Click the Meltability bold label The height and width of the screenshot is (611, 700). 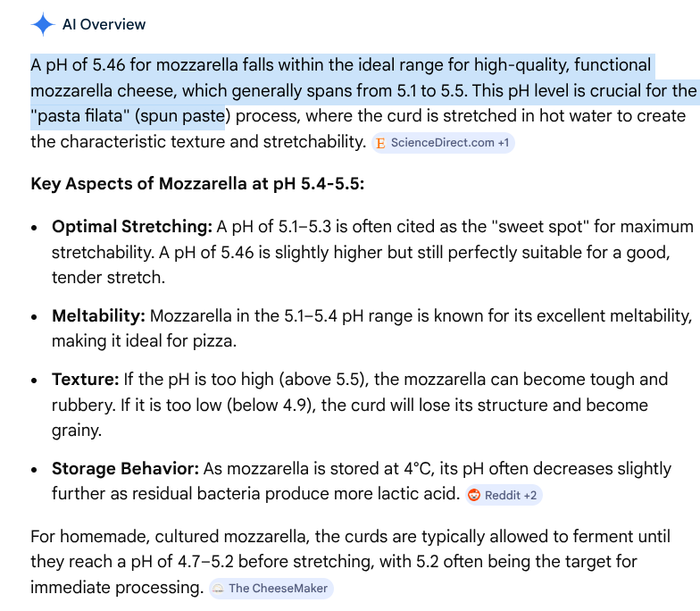pos(98,316)
